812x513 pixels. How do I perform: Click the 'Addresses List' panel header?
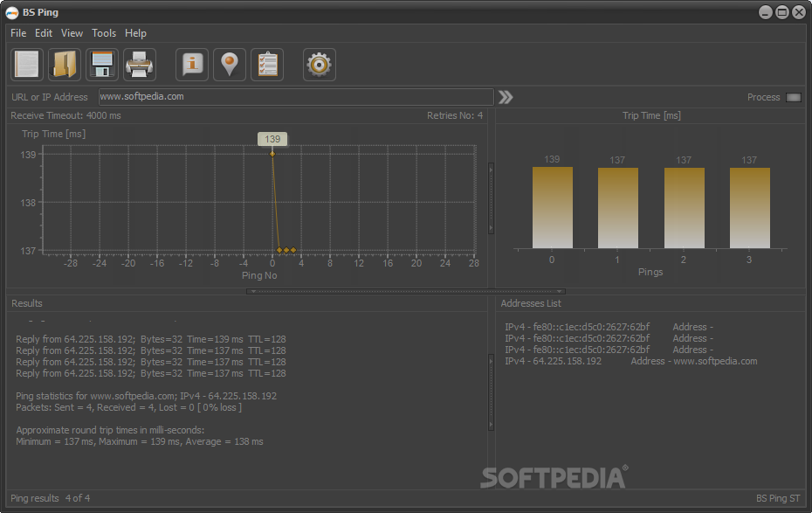coord(531,303)
